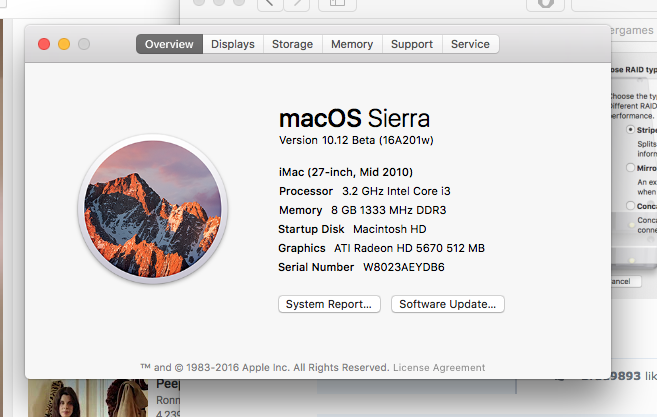The width and height of the screenshot is (657, 417).
Task: Select the Mirrored RAID radio button in the background window
Action: (x=630, y=168)
